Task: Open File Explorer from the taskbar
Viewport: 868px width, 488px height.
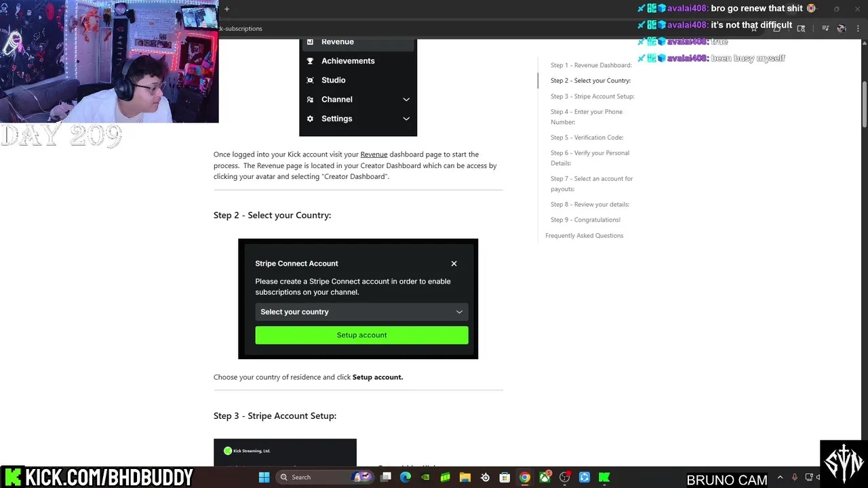Action: [465, 477]
